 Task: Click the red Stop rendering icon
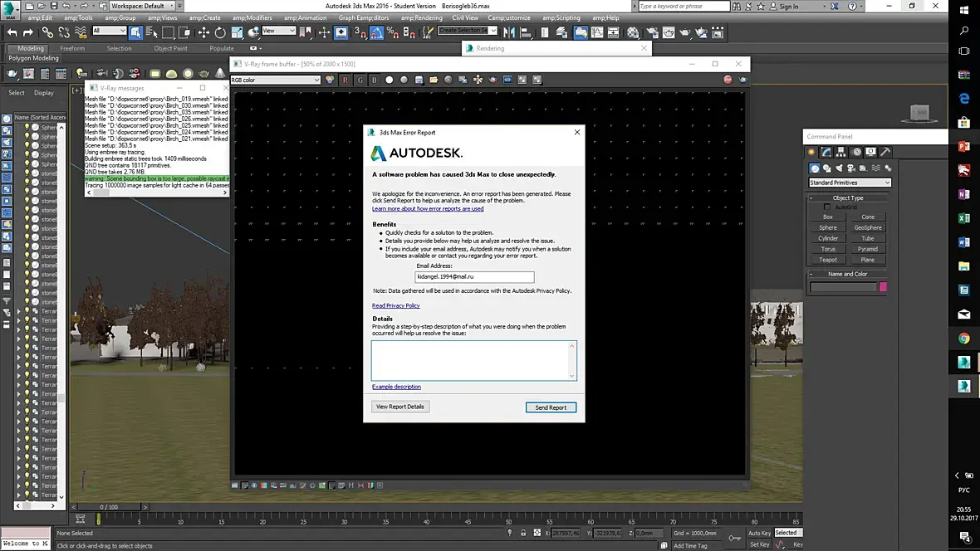[x=728, y=80]
